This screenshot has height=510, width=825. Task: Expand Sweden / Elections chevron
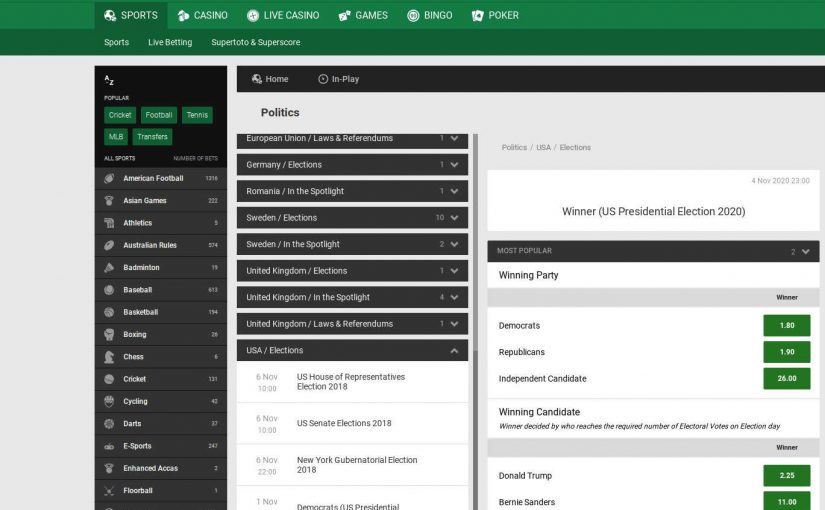(454, 218)
